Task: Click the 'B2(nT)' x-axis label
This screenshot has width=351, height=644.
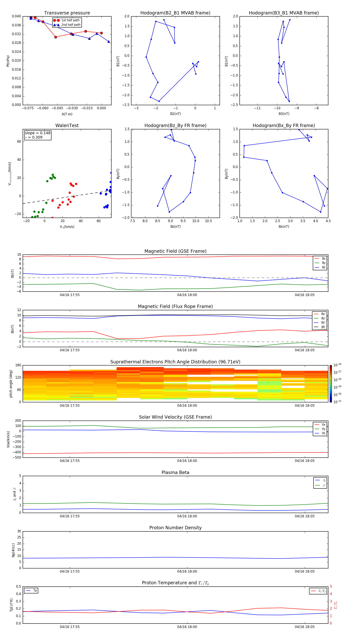Action: [x=175, y=114]
